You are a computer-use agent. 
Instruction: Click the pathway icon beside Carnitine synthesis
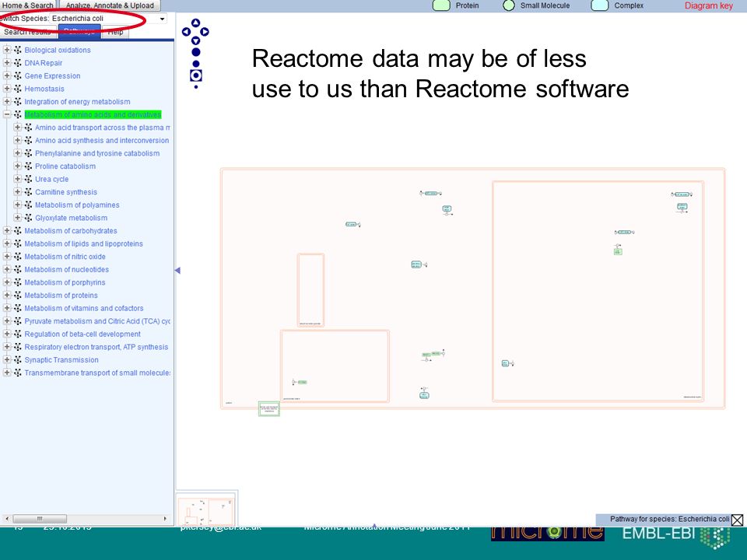pos(28,192)
